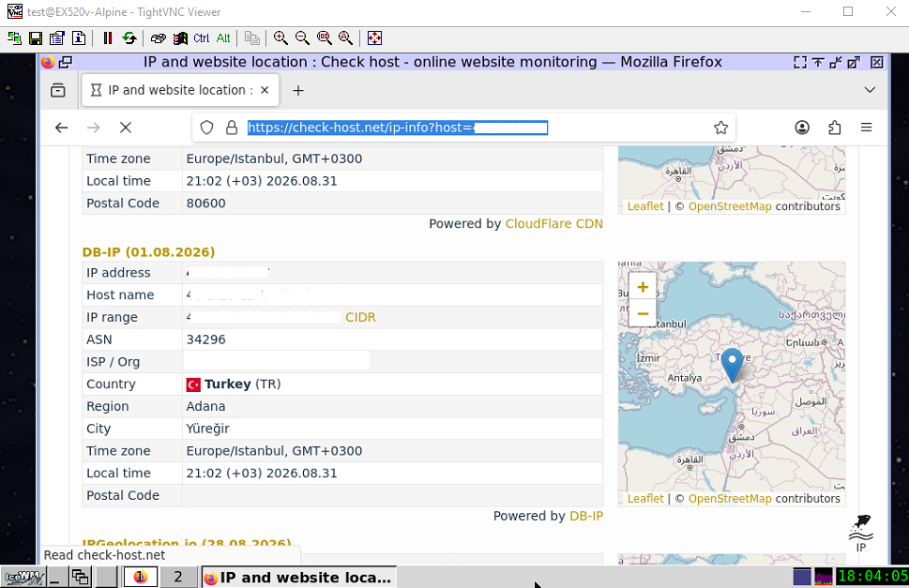Click the dolphin IP icon
The image size is (909, 588).
861,533
